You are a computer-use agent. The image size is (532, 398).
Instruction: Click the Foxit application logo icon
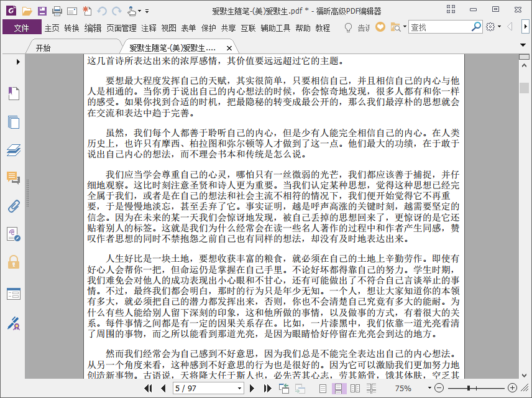coord(11,11)
